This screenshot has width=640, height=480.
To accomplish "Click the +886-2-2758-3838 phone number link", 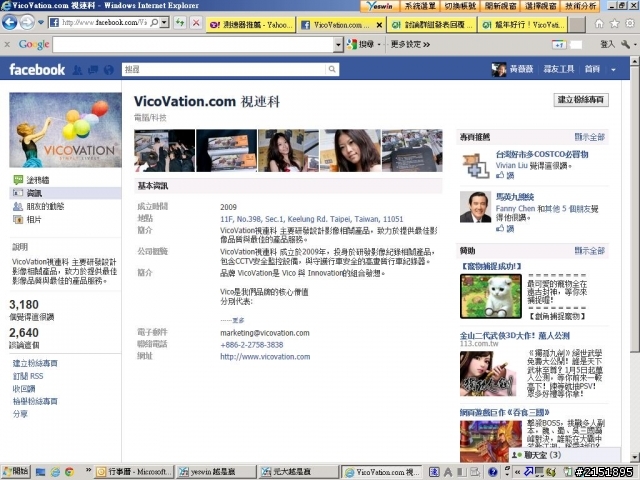I will (251, 345).
